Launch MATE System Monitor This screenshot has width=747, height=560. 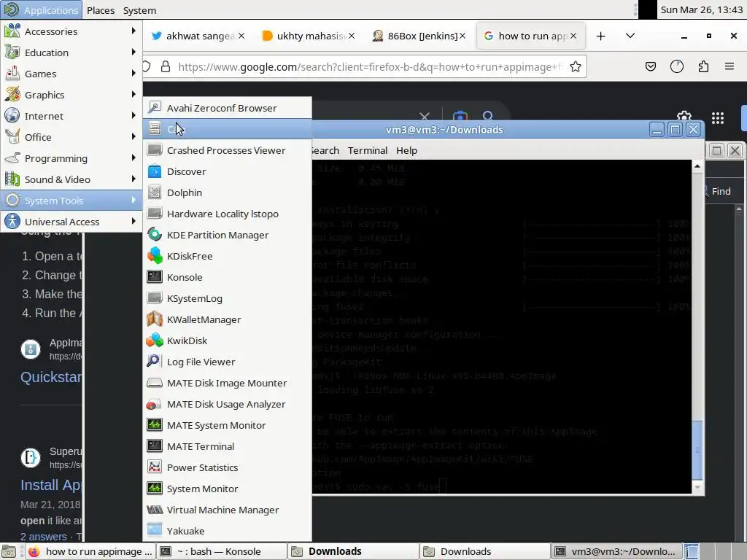pos(228,425)
